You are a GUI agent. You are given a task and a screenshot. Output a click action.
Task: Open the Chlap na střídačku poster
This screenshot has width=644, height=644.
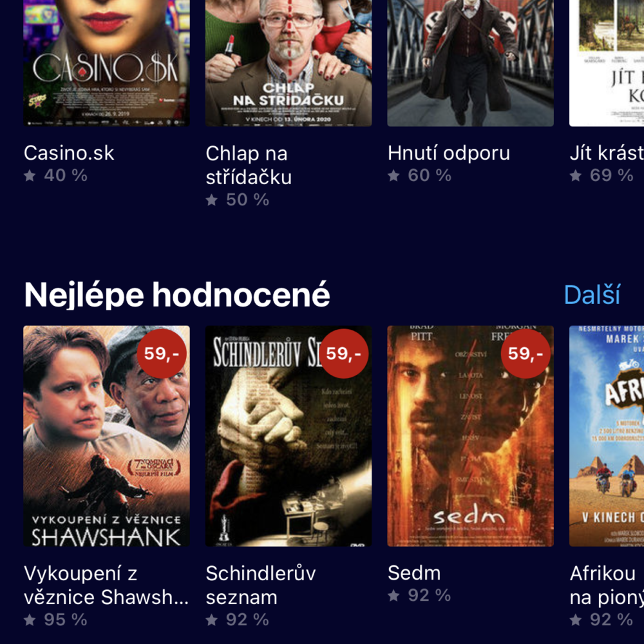point(289,63)
